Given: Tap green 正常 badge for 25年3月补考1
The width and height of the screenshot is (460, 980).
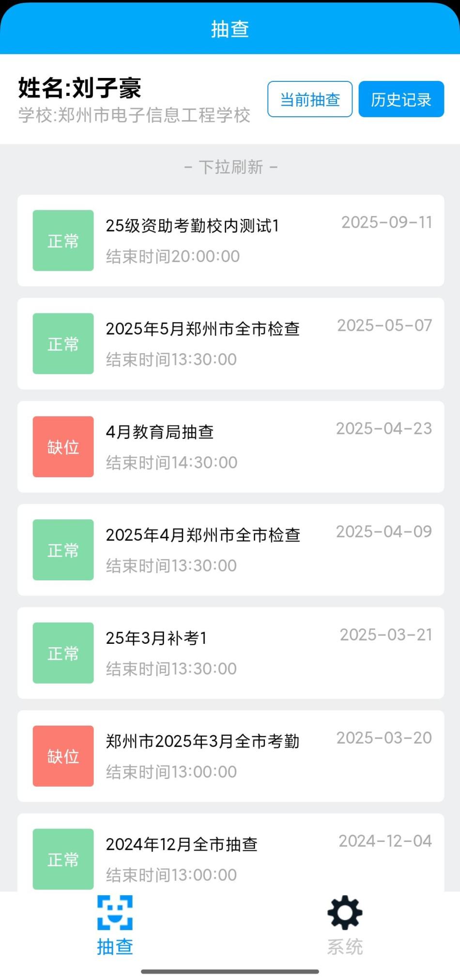Looking at the screenshot, I should [63, 653].
